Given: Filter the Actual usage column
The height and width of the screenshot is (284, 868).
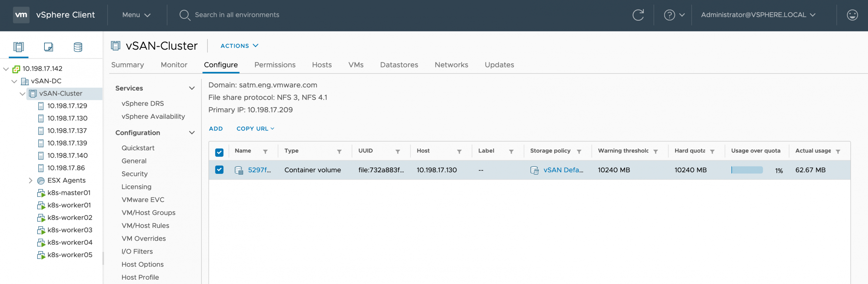Looking at the screenshot, I should pos(838,151).
